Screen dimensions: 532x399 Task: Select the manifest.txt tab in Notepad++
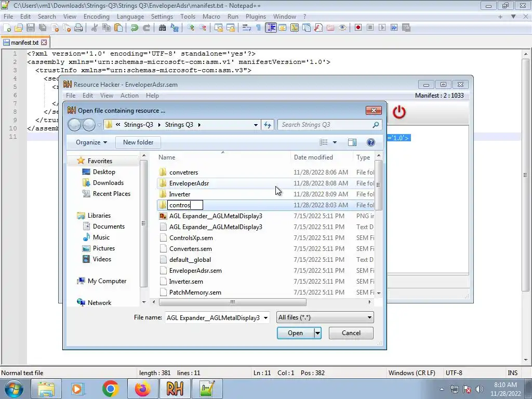pos(25,43)
